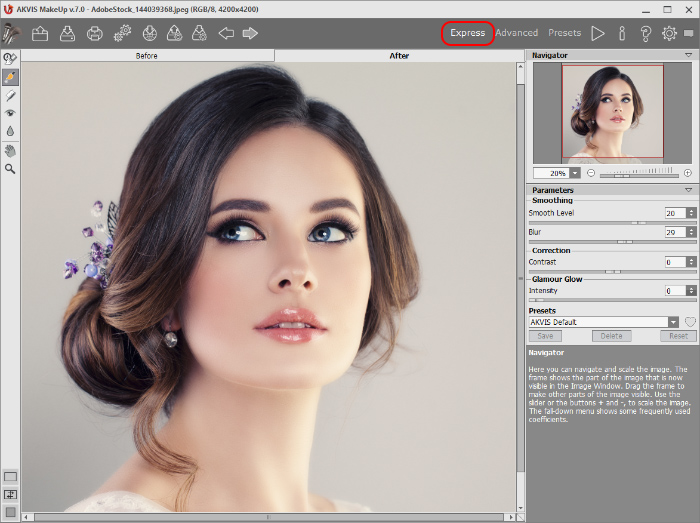Switch to Advanced mode
The image size is (700, 523).
click(x=517, y=33)
